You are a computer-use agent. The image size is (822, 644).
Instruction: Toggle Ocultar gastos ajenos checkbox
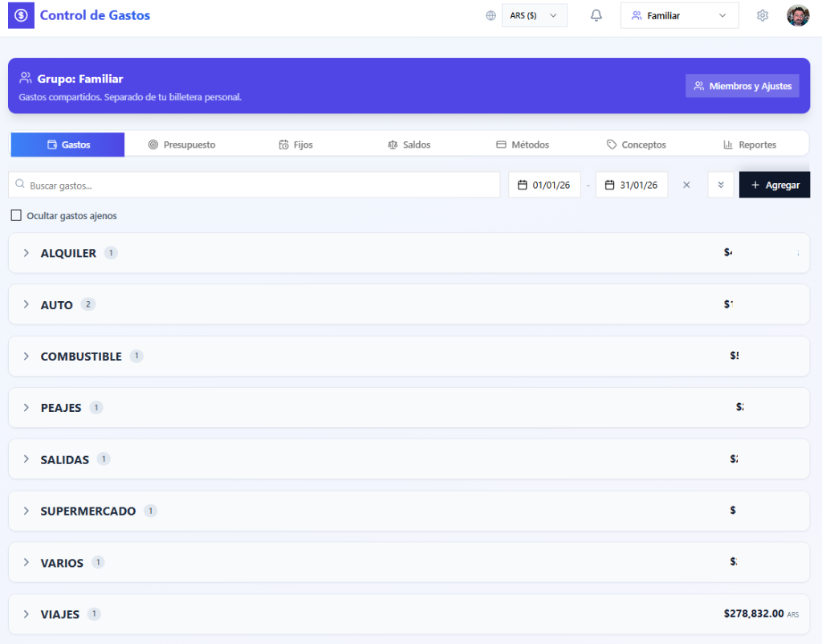pyautogui.click(x=16, y=215)
